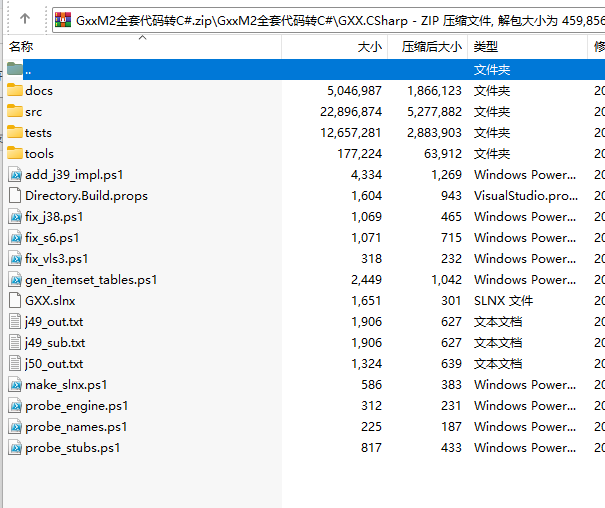This screenshot has height=508, width=605.
Task: Select the docs folder name
Action: click(x=39, y=91)
